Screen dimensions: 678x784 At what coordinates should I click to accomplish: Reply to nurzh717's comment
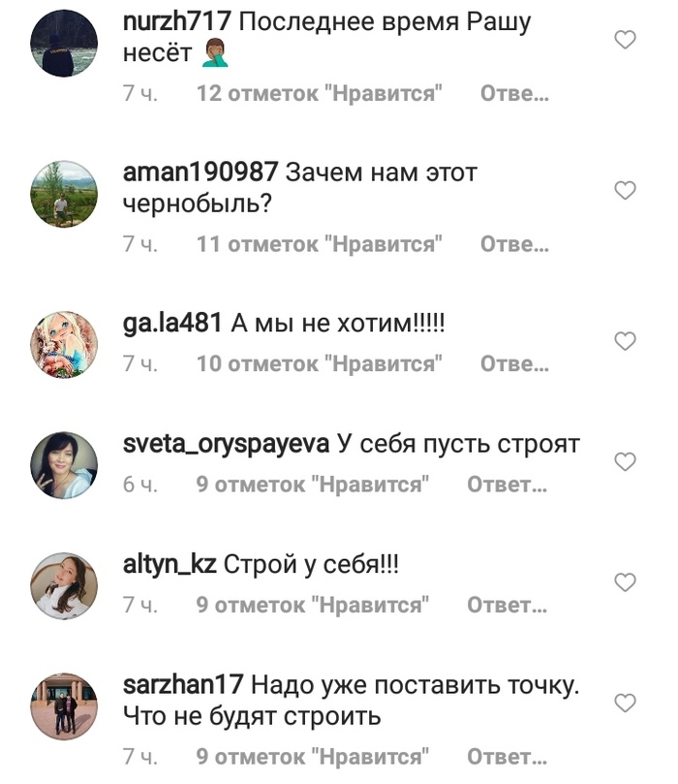pyautogui.click(x=514, y=93)
